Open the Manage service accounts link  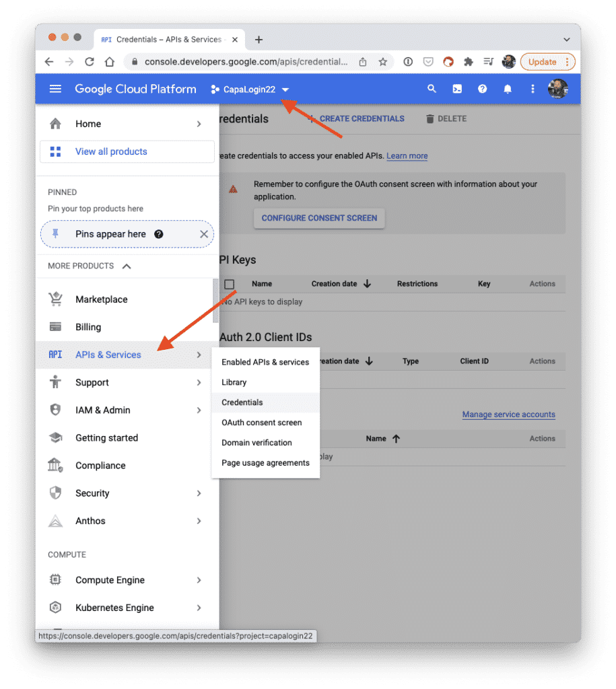coord(508,414)
